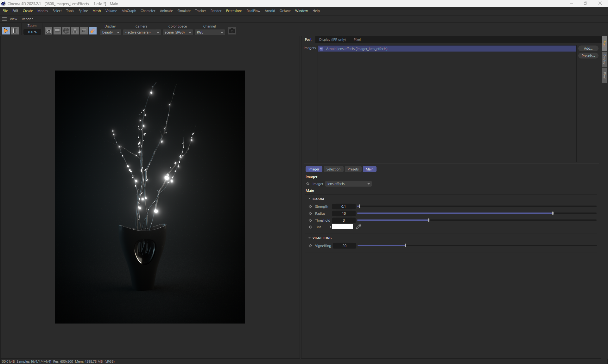Open the Color Space scene (sRGB) dropdown
The height and width of the screenshot is (364, 608).
178,32
